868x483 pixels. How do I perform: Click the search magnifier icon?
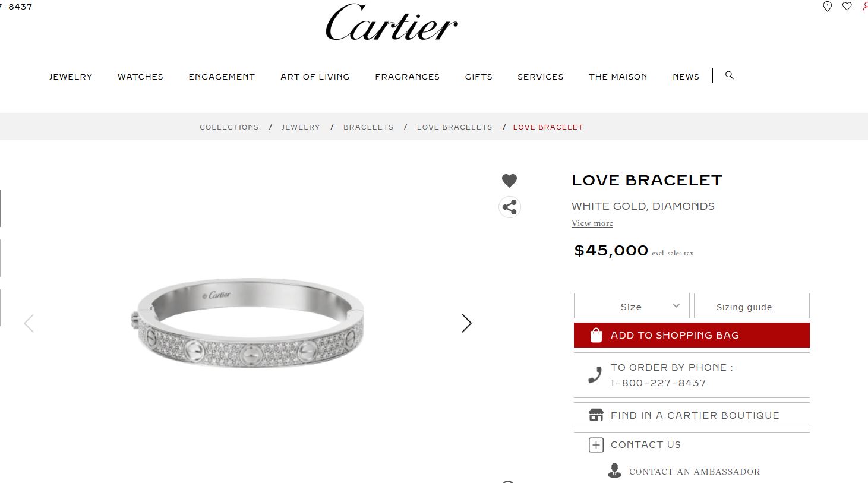pos(730,75)
